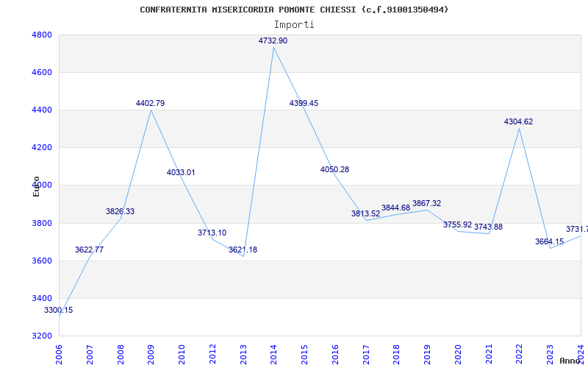Viewport: 588px width, 368px height.
Task: Click the 4600 y-axis label
Action: point(40,72)
